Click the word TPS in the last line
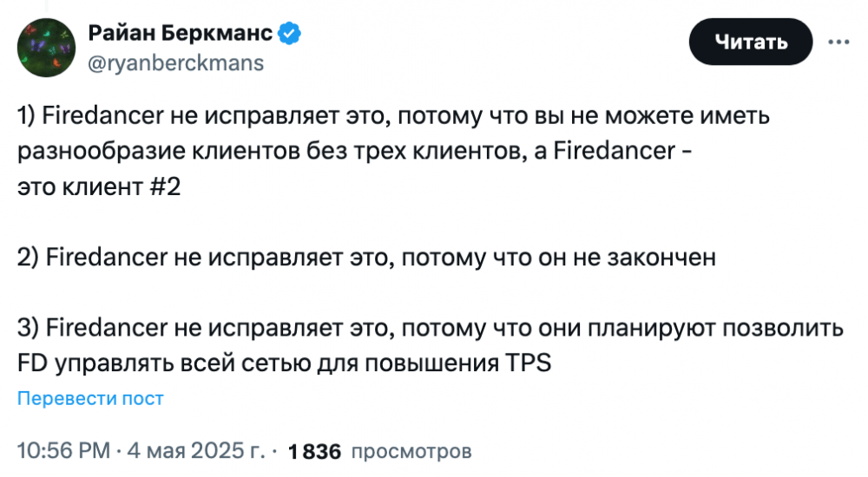The height and width of the screenshot is (477, 868). tap(528, 363)
